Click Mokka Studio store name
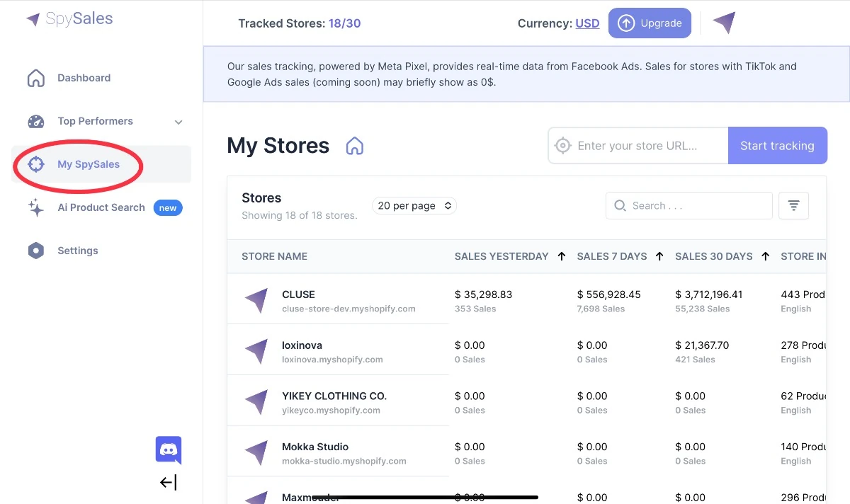 point(315,447)
